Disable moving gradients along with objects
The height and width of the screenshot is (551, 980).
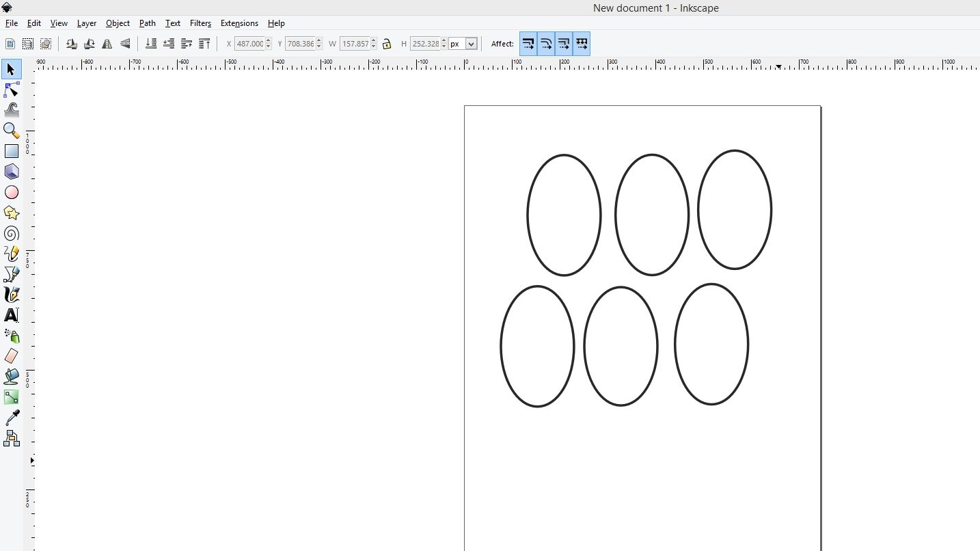coord(564,43)
